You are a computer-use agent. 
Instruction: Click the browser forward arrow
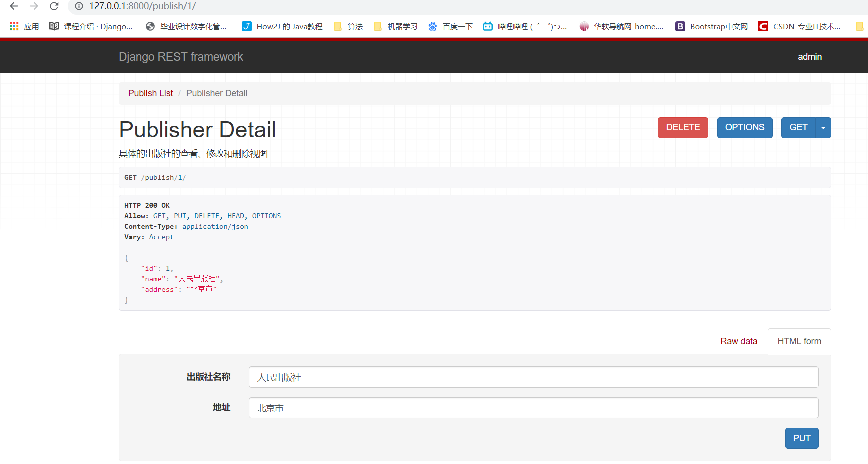click(x=34, y=6)
